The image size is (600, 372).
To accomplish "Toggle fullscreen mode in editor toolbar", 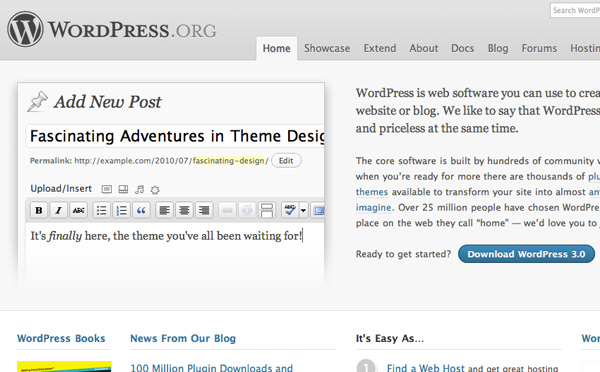I will tap(318, 210).
